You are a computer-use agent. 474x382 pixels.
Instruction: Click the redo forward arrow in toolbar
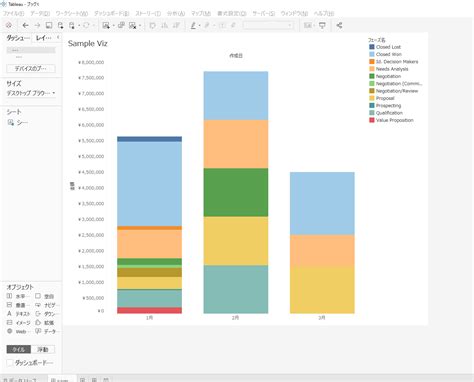tap(37, 25)
